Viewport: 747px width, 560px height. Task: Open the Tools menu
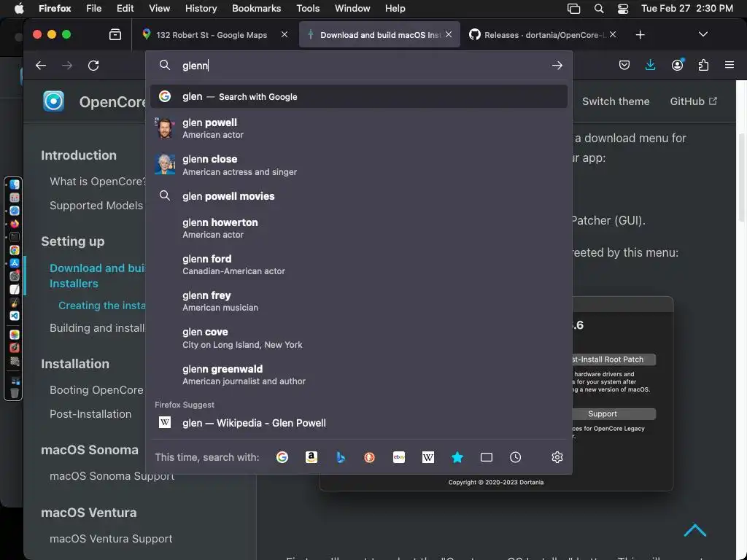308,8
